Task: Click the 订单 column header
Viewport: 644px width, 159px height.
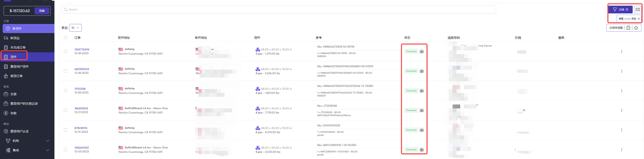Action: (x=77, y=38)
